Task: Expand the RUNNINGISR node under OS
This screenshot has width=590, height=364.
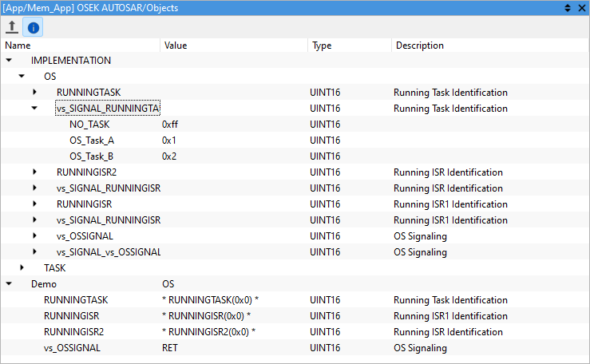Action: pyautogui.click(x=34, y=204)
